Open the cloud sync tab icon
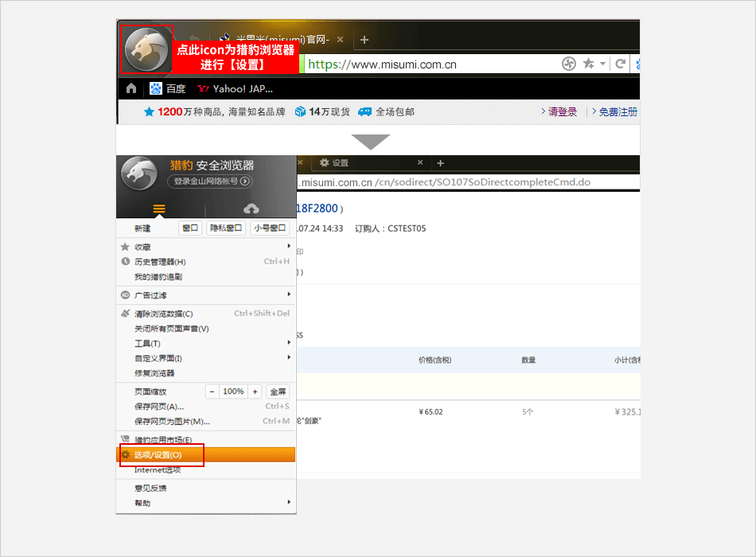 251,208
